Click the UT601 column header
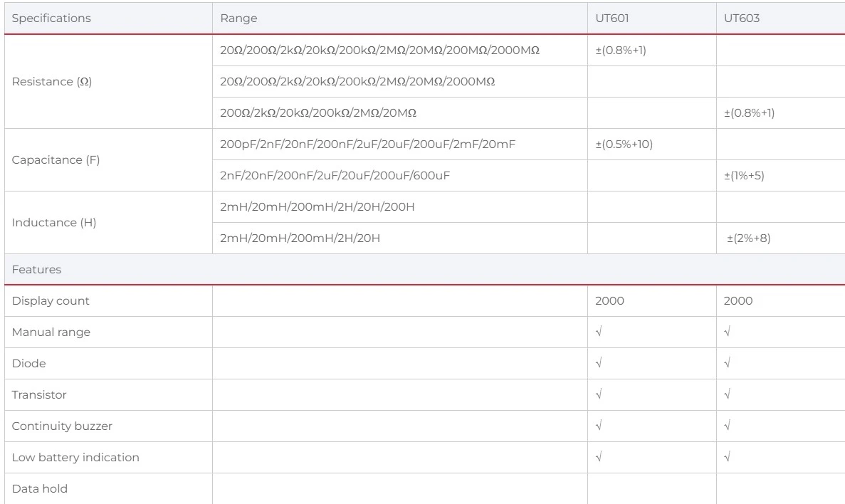 (x=612, y=19)
